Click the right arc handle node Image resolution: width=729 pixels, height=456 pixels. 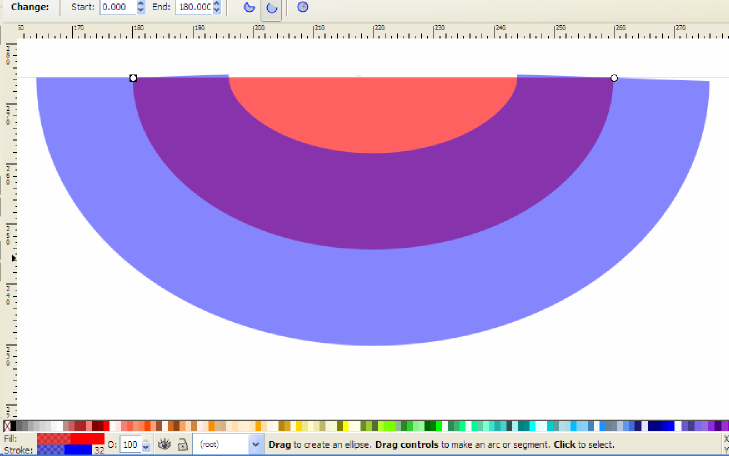(614, 77)
